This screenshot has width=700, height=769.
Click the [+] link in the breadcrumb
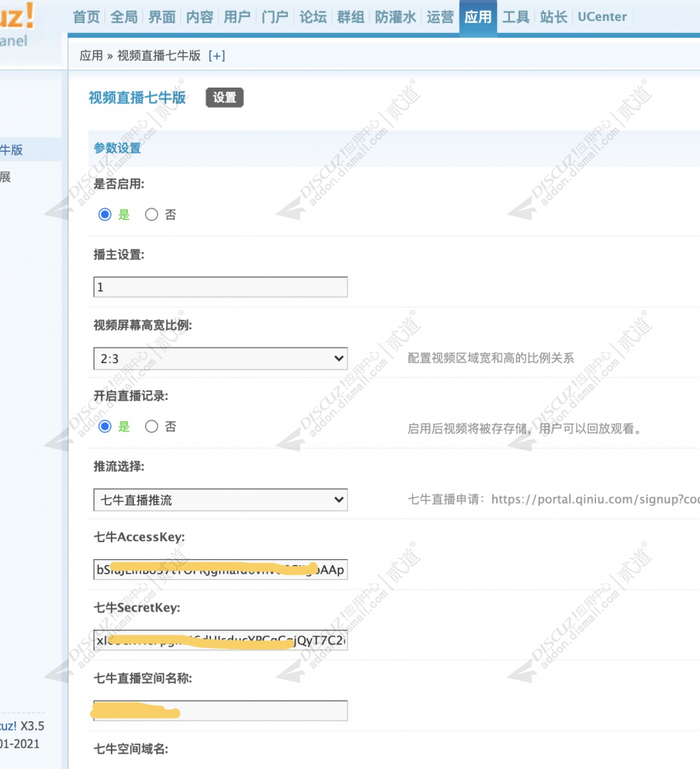(x=217, y=56)
